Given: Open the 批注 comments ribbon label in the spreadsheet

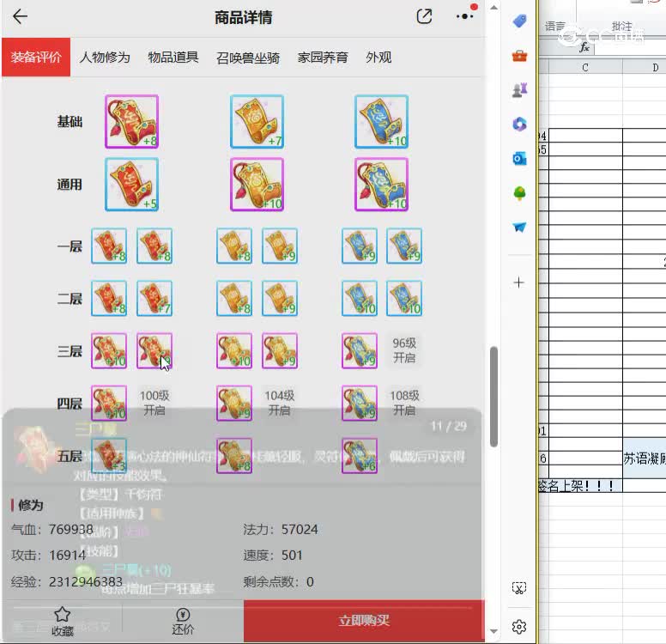Looking at the screenshot, I should [622, 27].
